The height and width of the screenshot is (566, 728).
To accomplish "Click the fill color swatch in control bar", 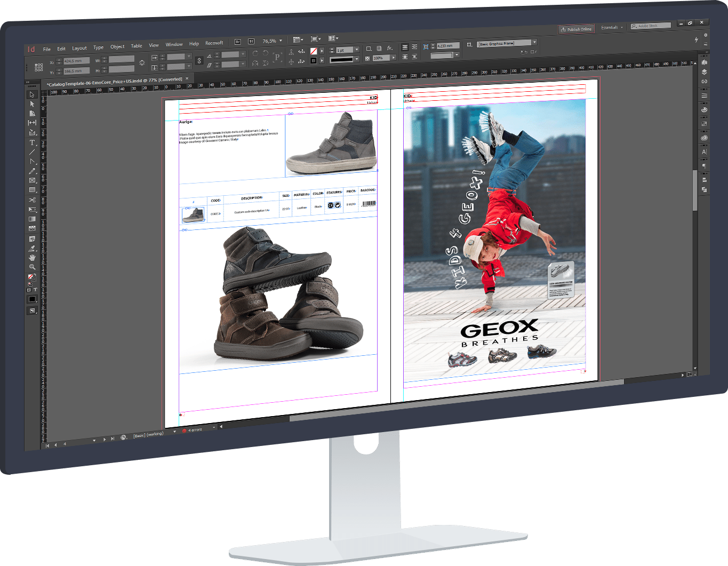I will pos(314,51).
